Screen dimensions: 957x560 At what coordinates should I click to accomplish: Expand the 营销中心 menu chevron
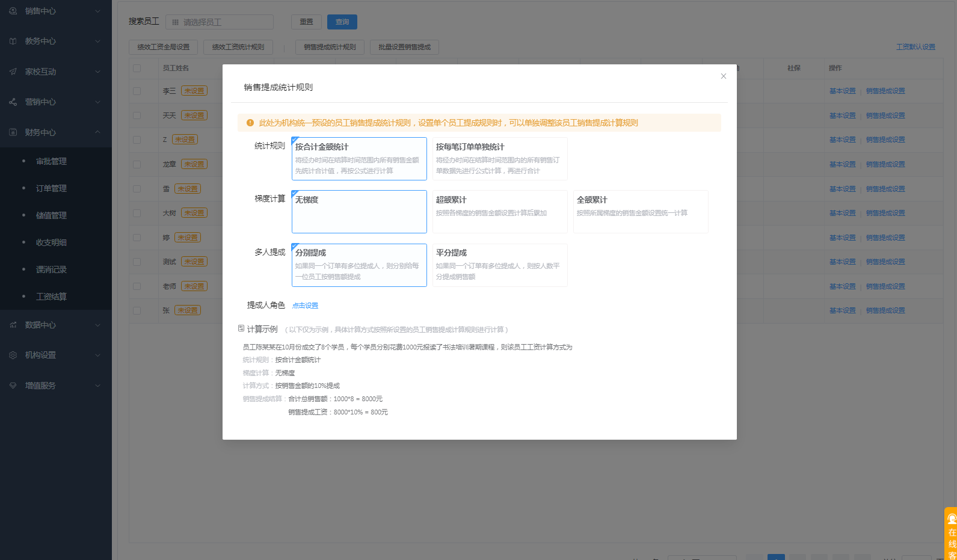click(x=98, y=102)
